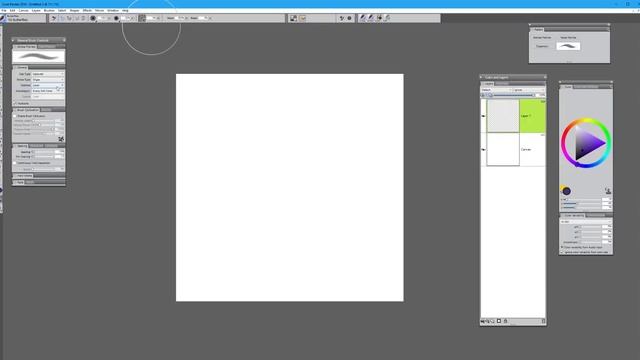Click the Reset Tool icon in property bar
640x360 pixels.
click(x=53, y=18)
